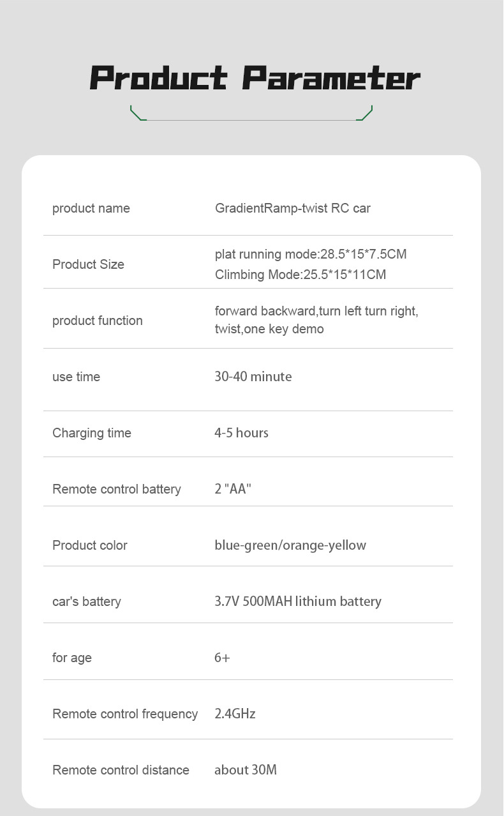Image resolution: width=504 pixels, height=816 pixels.
Task: Click the Climbing Mode dimensions line
Action: tap(300, 275)
